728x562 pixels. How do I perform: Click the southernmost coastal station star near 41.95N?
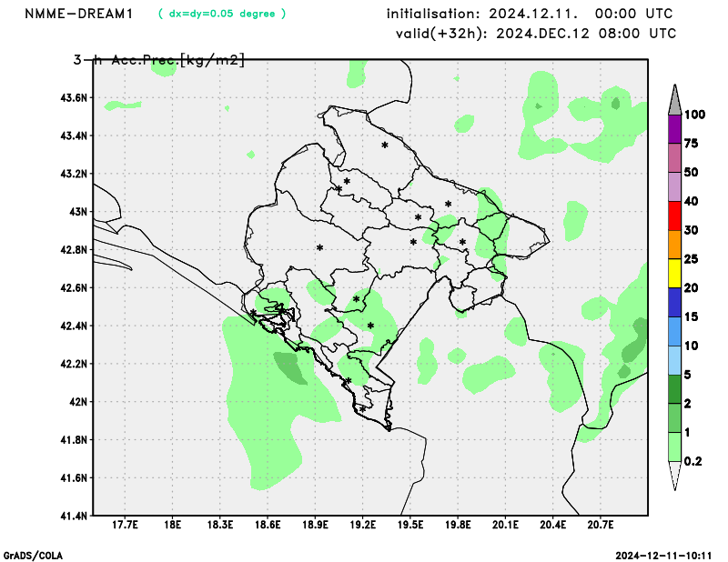(x=362, y=409)
